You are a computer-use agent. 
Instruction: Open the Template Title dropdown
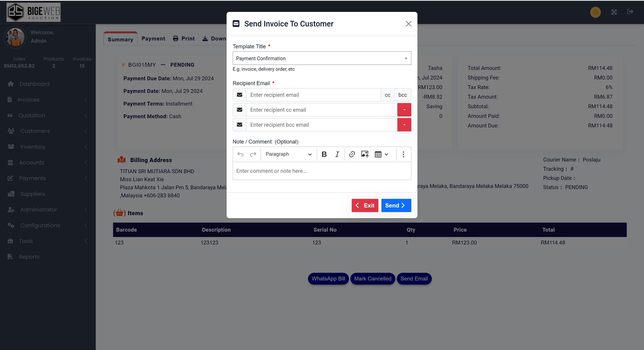click(322, 58)
